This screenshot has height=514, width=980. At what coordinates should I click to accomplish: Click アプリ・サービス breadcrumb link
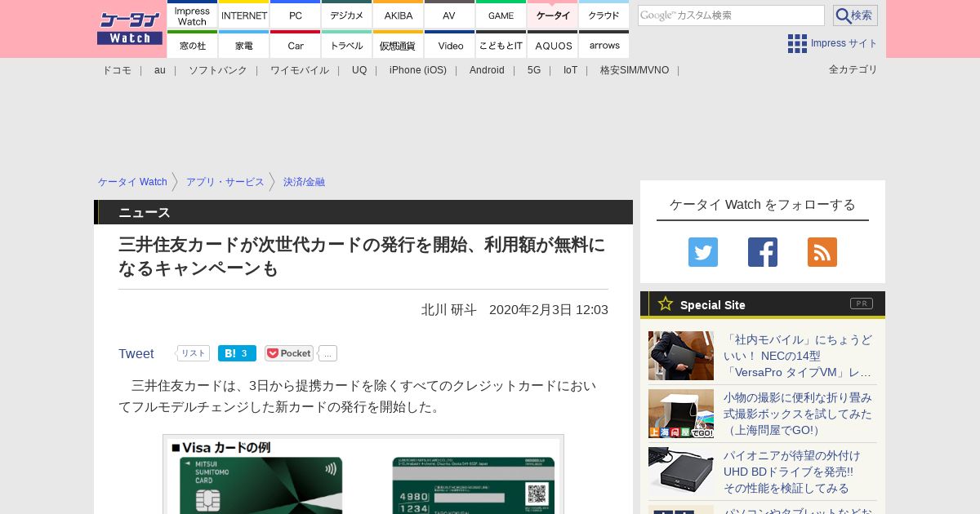click(225, 182)
